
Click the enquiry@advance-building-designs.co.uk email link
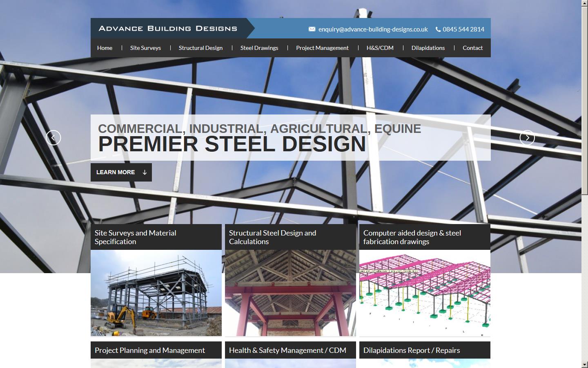point(372,29)
